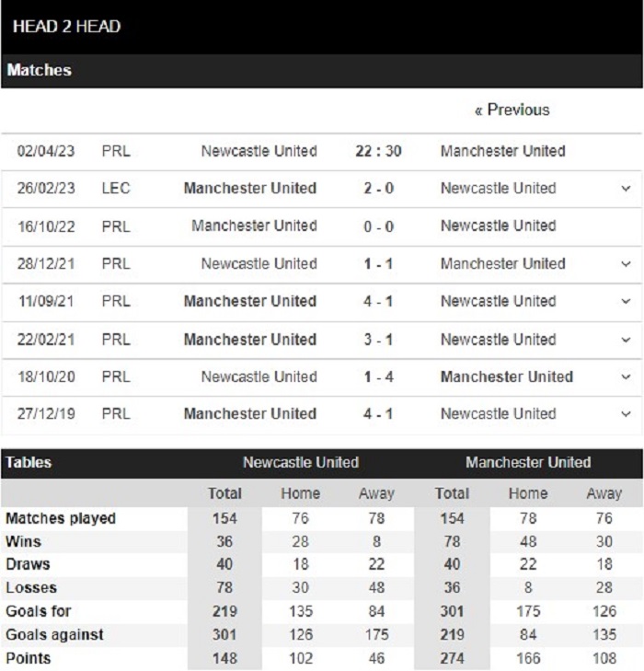
Task: Go to « Previous matches
Action: point(512,110)
